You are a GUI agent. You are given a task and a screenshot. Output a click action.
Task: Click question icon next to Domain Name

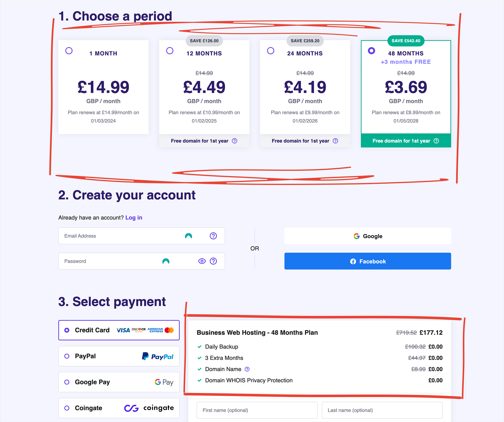247,369
